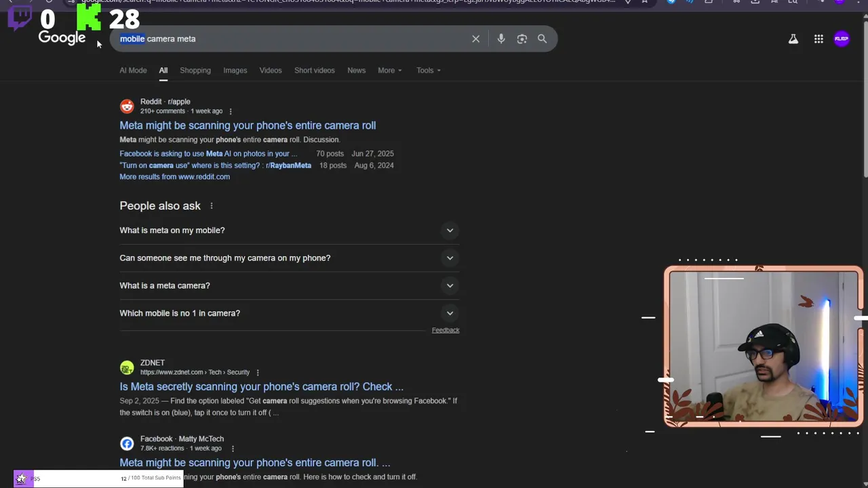
Task: Open Facebook Matty McTech result title
Action: 255,463
